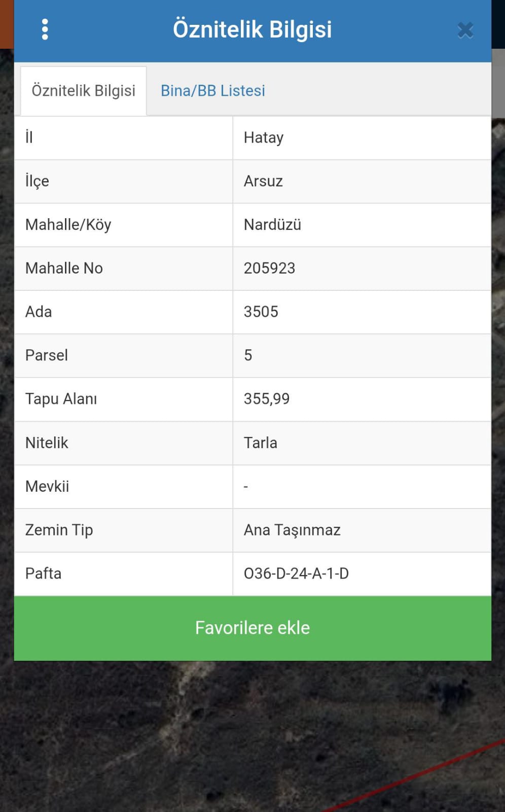Click the Öznitelik Bilgisi header title
This screenshot has height=812, width=505.
click(252, 29)
